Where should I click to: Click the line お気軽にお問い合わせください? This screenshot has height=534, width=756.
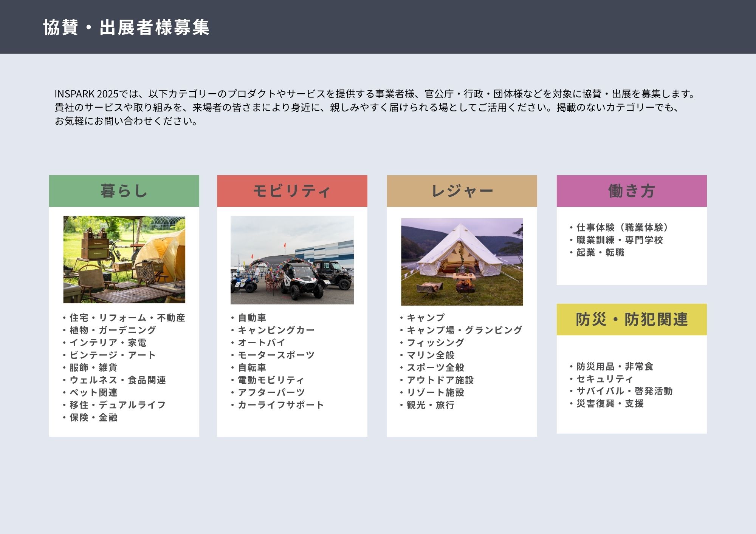pyautogui.click(x=126, y=121)
